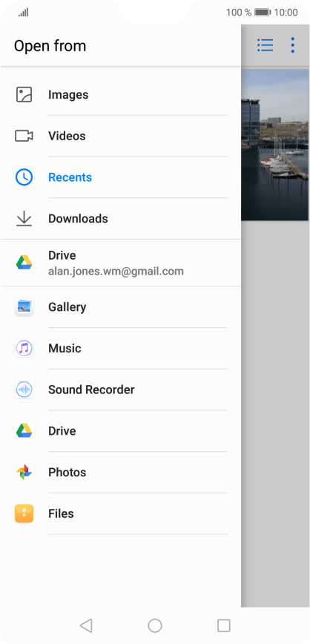Open the Gallery app icon
This screenshot has height=644, width=310.
click(x=24, y=307)
